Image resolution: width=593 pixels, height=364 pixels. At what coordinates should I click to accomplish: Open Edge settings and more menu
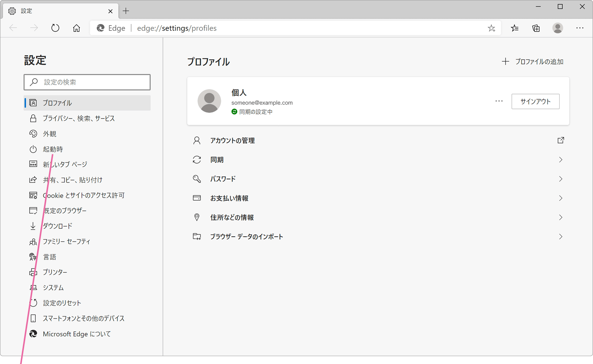[x=580, y=28]
